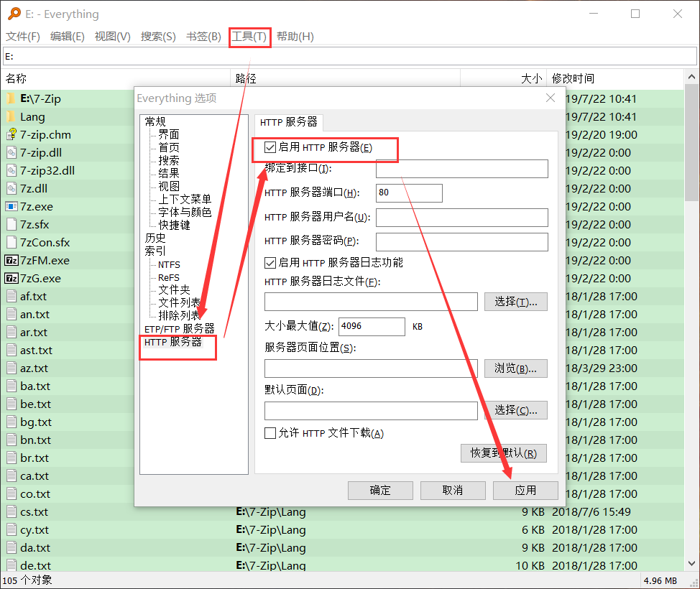Viewport: 700px width, 589px height.
Task: Click the 7zFM.exe file manager icon
Action: click(x=13, y=260)
